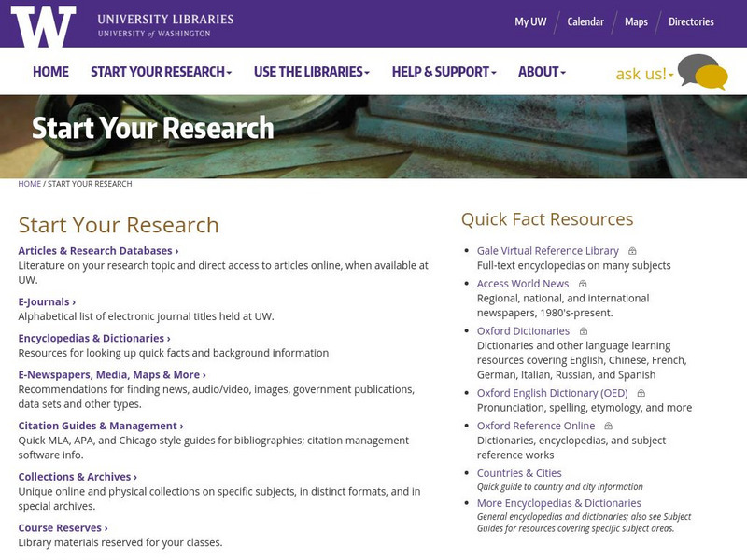Open More Encyclopedias & Dictionaries

tap(558, 503)
